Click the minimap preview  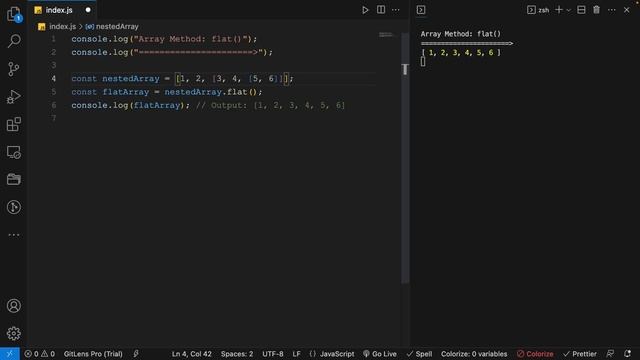coord(386,35)
